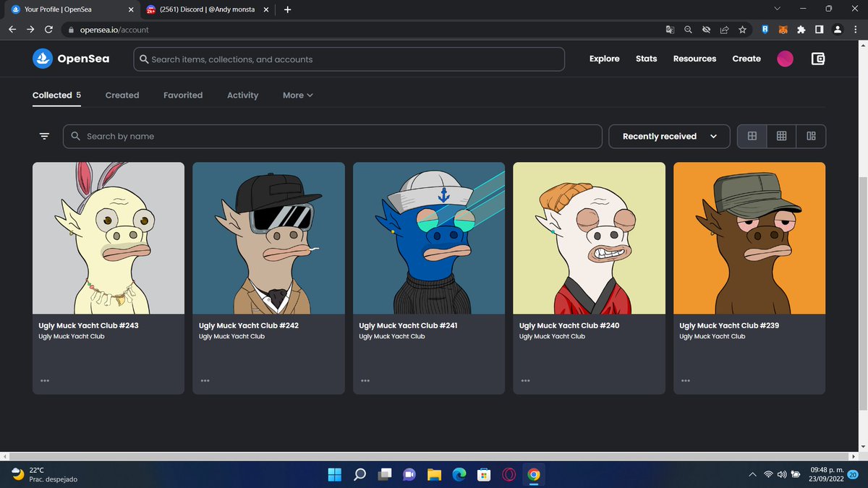
Task: Open the Chrome side panel
Action: tap(819, 30)
